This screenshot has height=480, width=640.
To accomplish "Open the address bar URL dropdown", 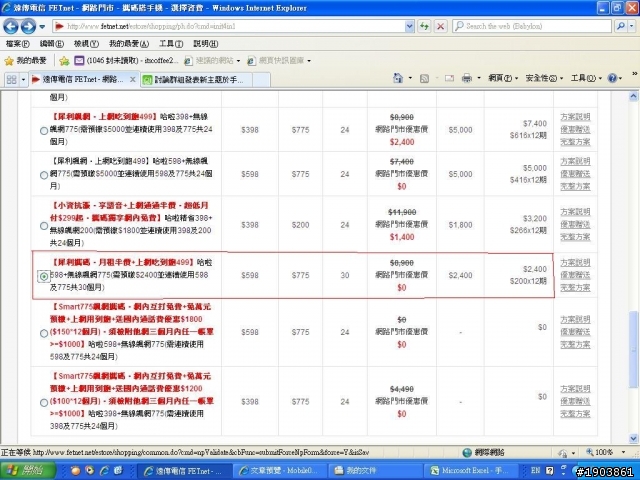I will click(409, 27).
